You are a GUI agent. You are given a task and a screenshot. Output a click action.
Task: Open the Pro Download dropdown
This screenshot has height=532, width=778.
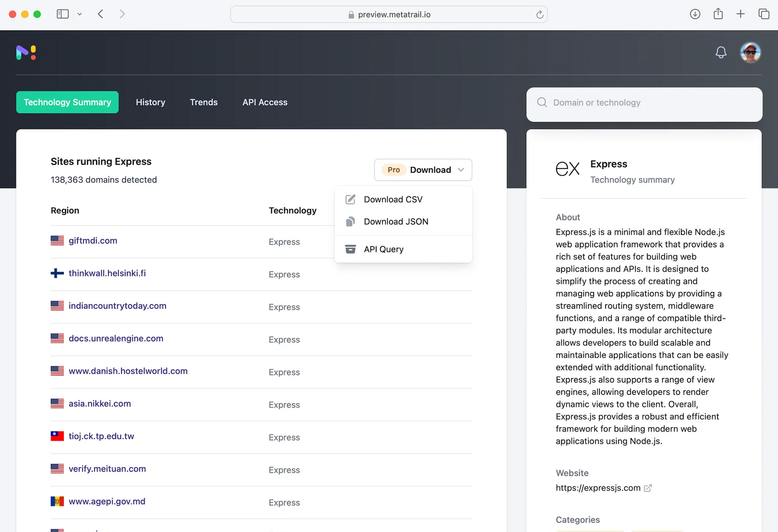(423, 170)
